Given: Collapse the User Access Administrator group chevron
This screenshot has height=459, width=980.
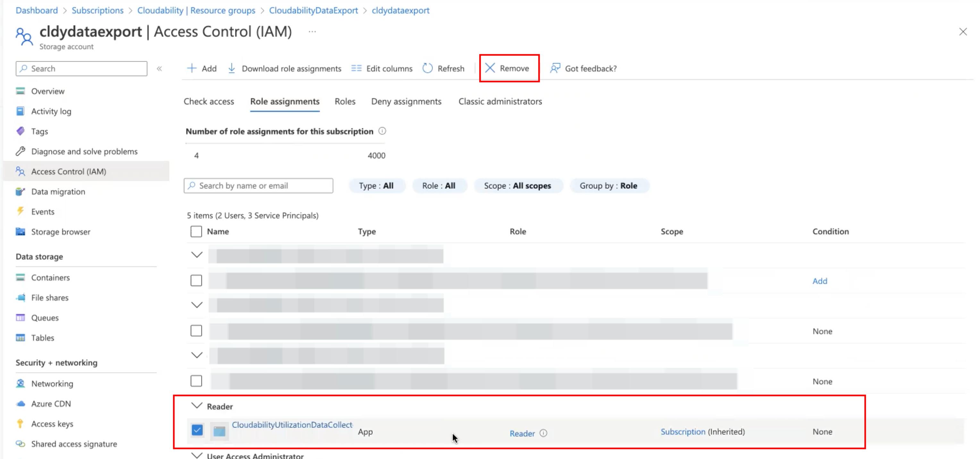Looking at the screenshot, I should (197, 455).
